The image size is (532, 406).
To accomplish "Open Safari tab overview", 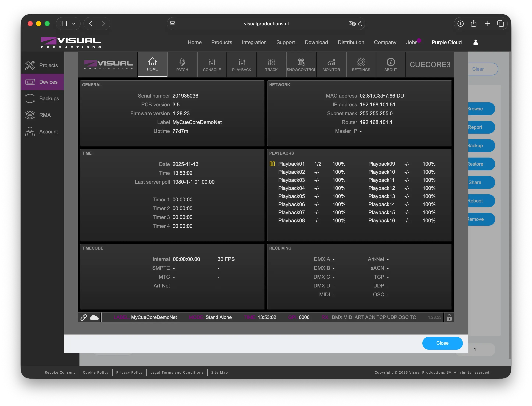I will pyautogui.click(x=500, y=23).
